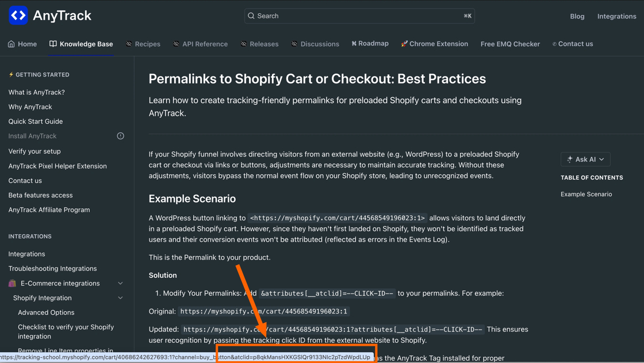Image resolution: width=644 pixels, height=363 pixels.
Task: Open the Roadmap tab
Action: point(370,44)
